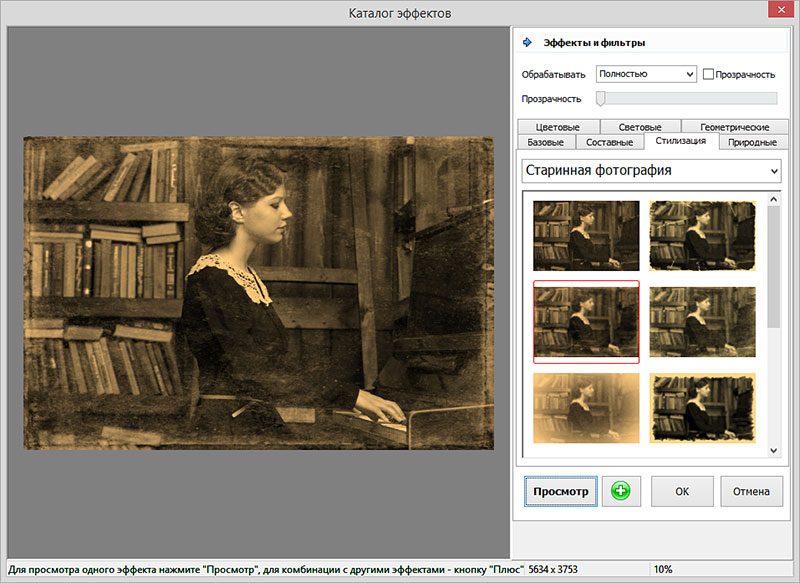Open the Световые tab
800x583 pixels.
point(640,127)
